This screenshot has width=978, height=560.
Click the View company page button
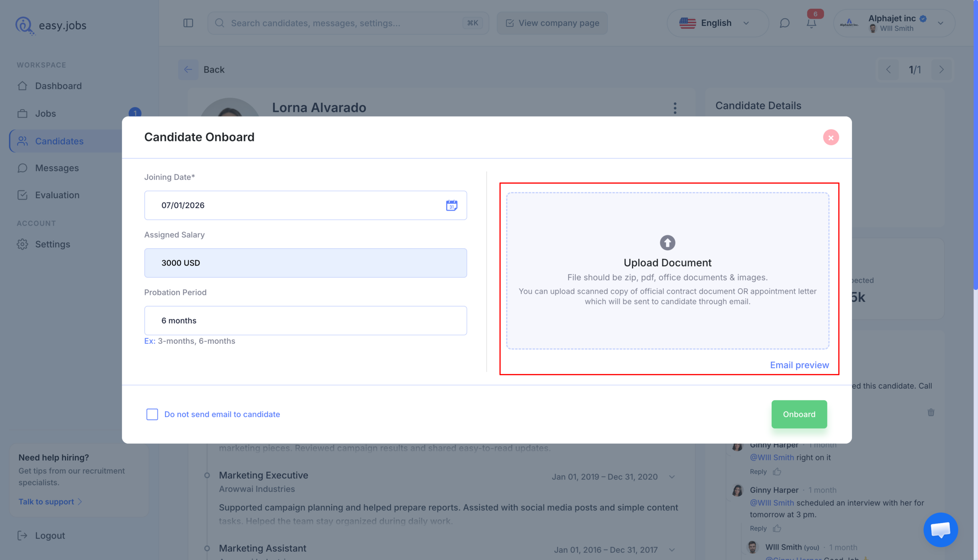click(552, 23)
